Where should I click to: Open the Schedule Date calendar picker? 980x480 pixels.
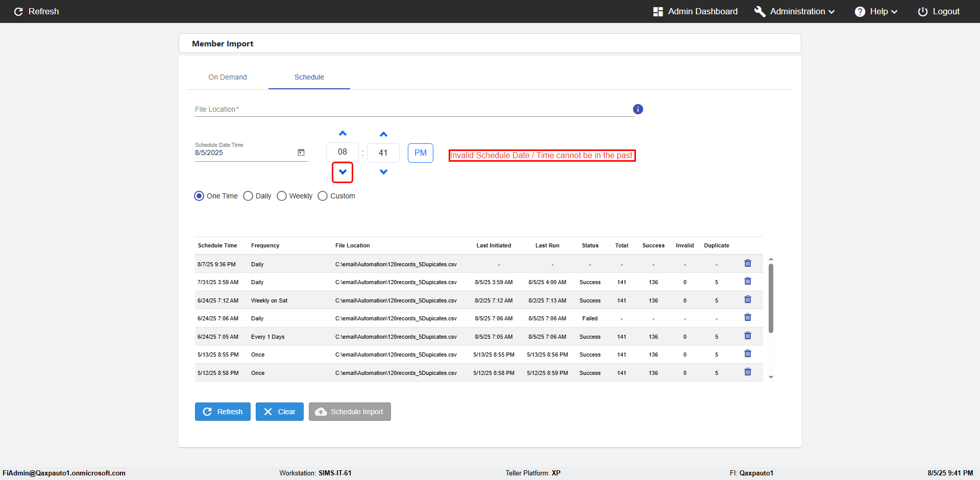coord(301,153)
